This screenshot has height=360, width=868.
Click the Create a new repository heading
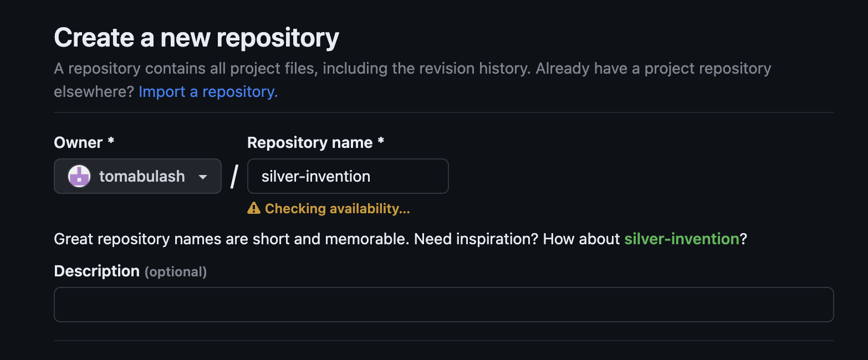point(196,38)
